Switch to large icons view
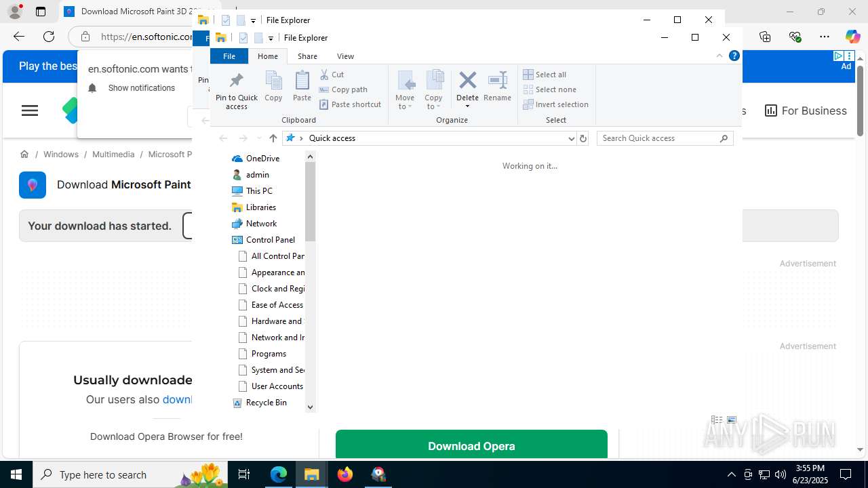Image resolution: width=868 pixels, height=488 pixels. point(731,420)
